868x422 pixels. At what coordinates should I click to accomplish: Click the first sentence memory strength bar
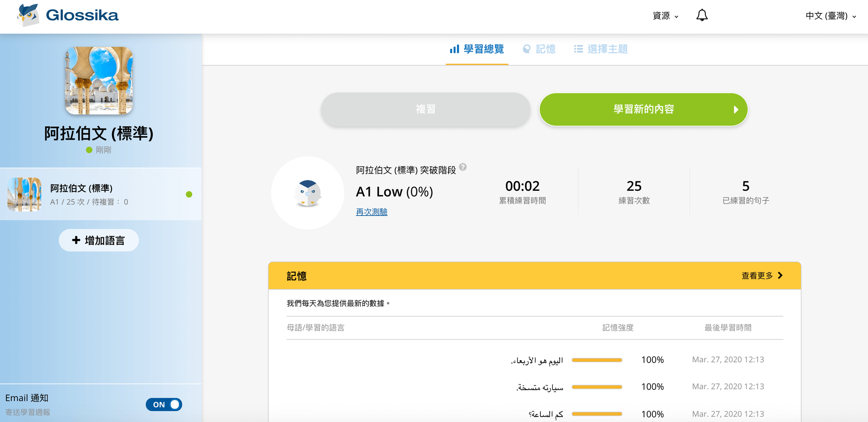point(597,360)
